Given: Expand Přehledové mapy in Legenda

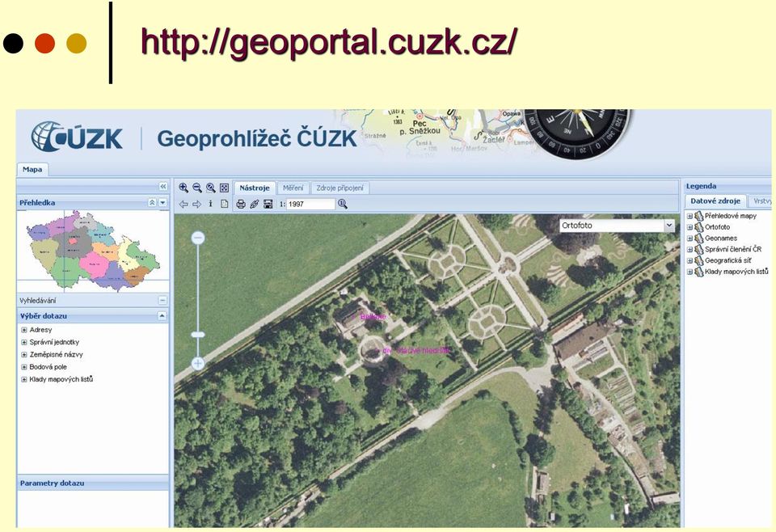Looking at the screenshot, I should coord(690,216).
